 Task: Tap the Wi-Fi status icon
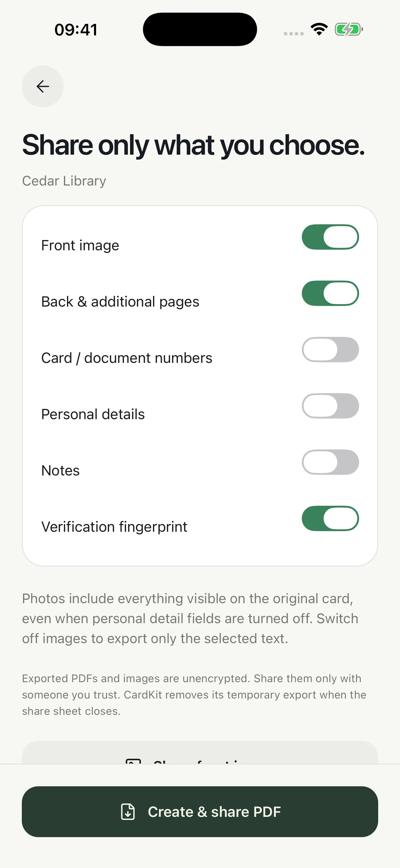tap(319, 29)
